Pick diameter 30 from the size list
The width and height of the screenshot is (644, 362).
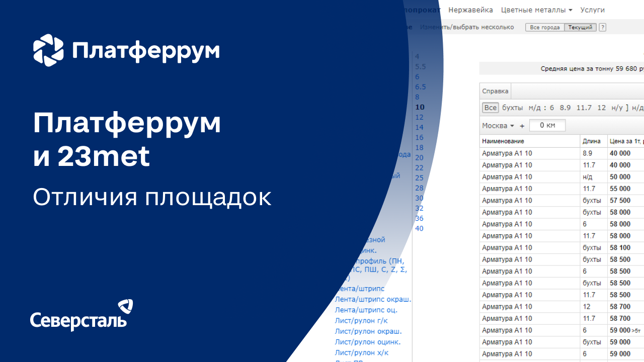419,198
